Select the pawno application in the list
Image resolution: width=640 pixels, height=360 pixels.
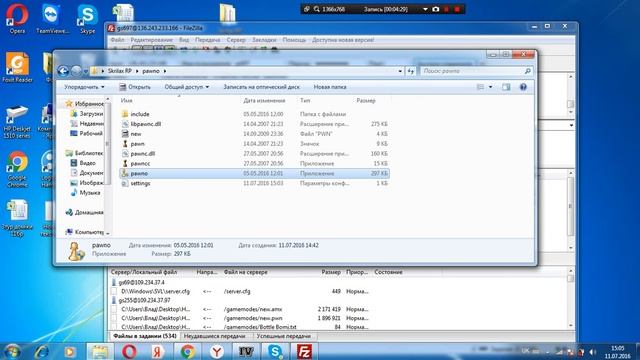254,173
